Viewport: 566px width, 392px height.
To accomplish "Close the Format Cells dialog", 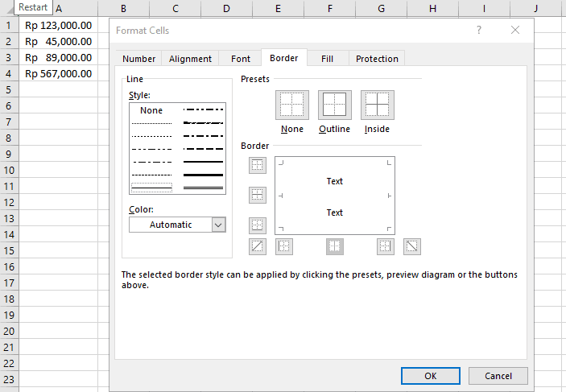I will point(515,30).
